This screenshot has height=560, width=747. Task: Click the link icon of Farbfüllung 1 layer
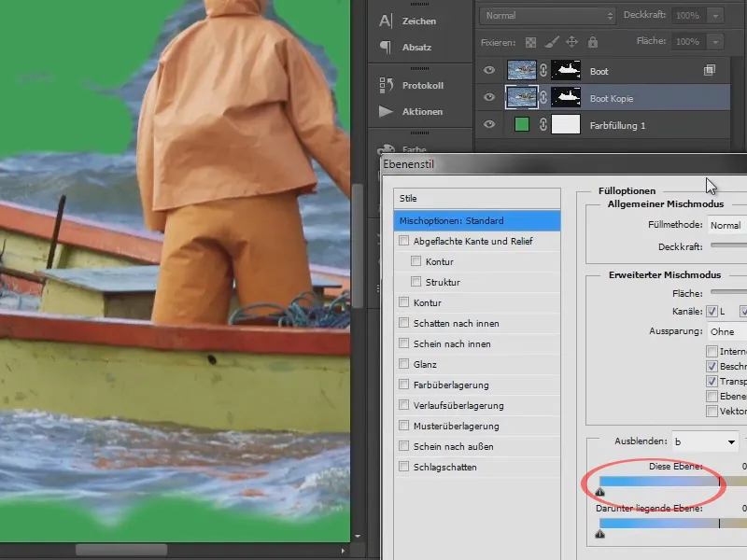tap(543, 125)
